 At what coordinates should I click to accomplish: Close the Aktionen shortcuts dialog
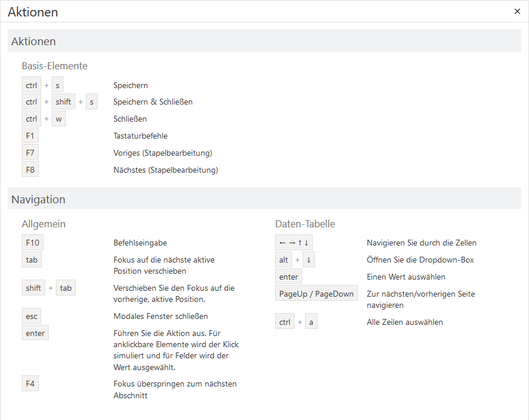(517, 11)
